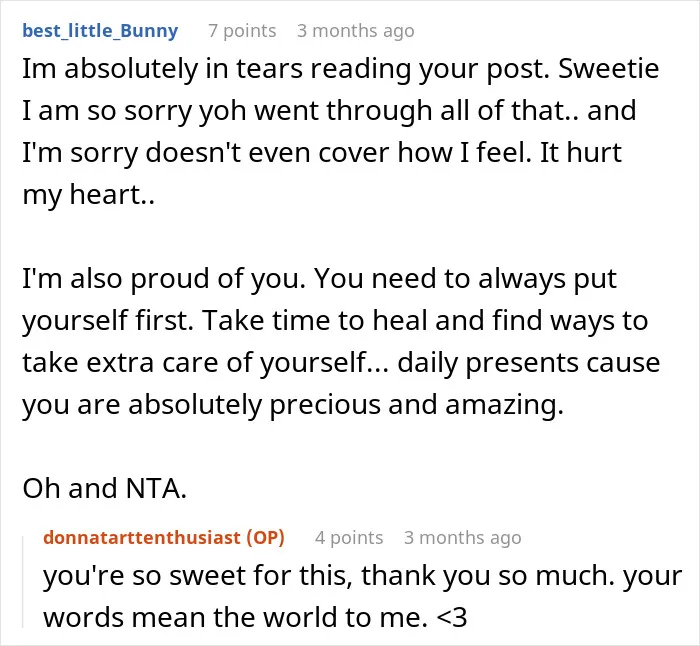Click the line starting "take extra care of yourself"
The width and height of the screenshot is (700, 646).
tap(341, 363)
